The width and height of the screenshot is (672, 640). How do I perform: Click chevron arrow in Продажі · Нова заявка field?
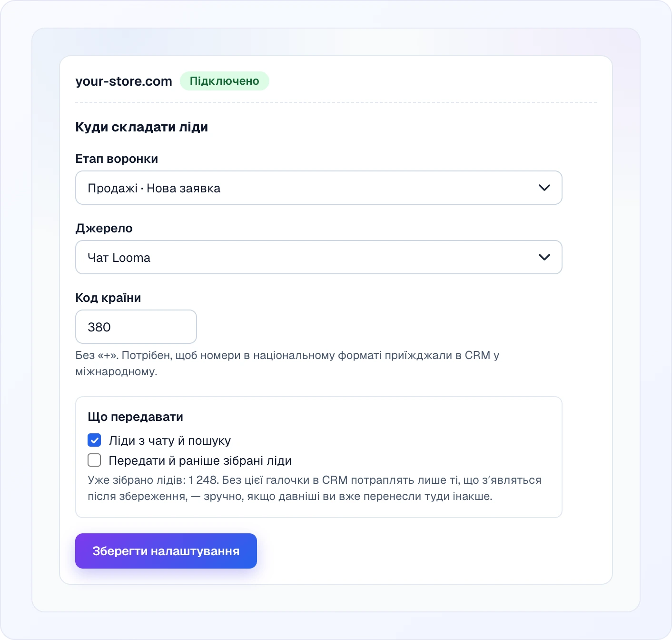click(x=544, y=188)
